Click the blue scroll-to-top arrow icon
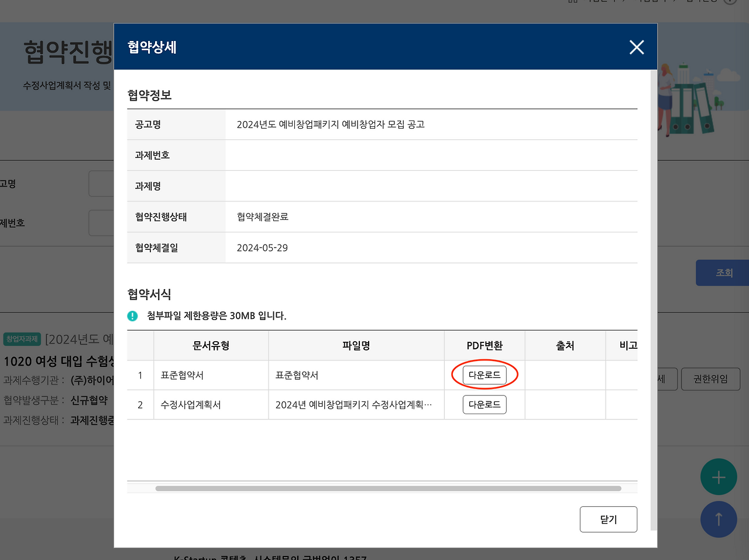 coord(719,519)
